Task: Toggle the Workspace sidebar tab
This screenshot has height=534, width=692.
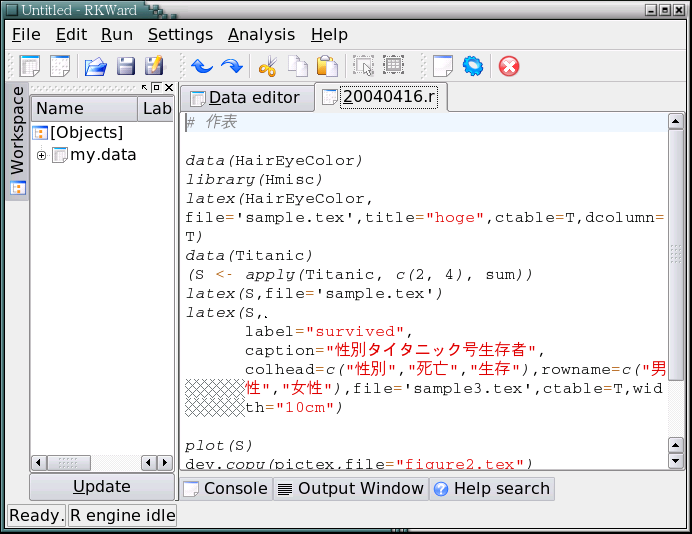Action: point(17,140)
